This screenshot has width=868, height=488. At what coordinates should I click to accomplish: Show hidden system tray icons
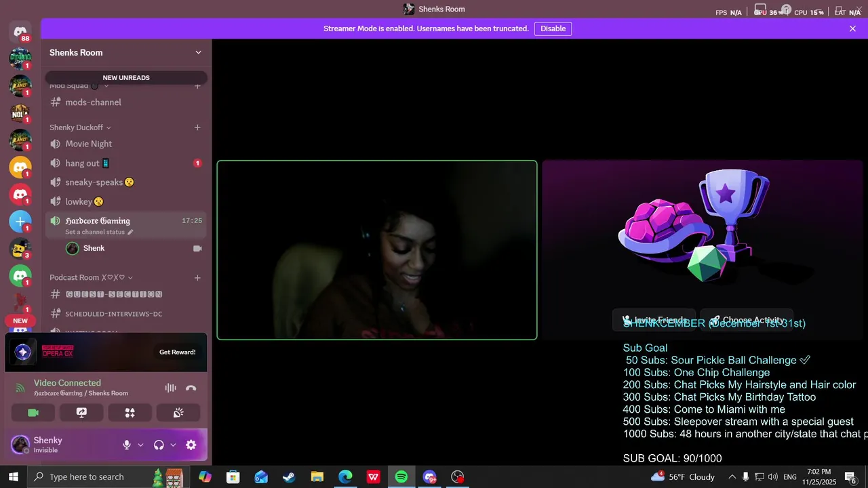pyautogui.click(x=732, y=476)
